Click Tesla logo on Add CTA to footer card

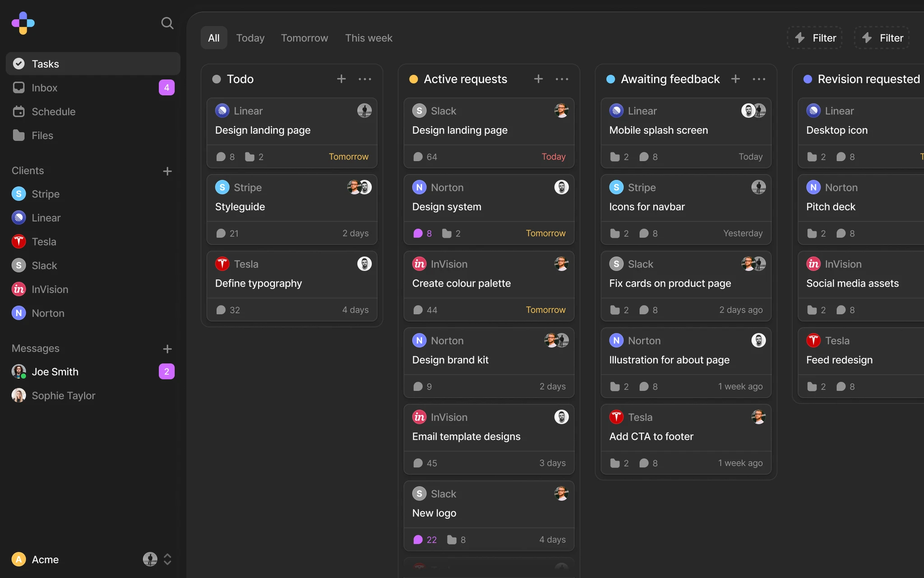tap(616, 417)
